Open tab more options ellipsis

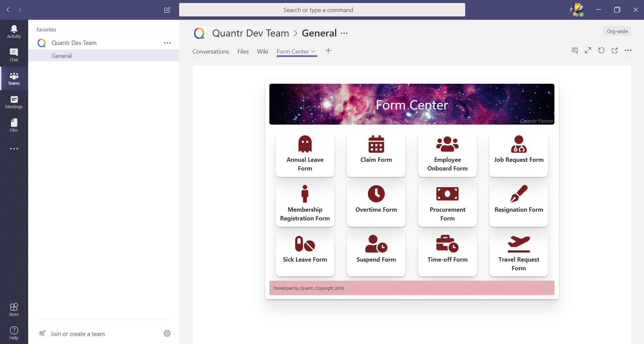point(628,50)
